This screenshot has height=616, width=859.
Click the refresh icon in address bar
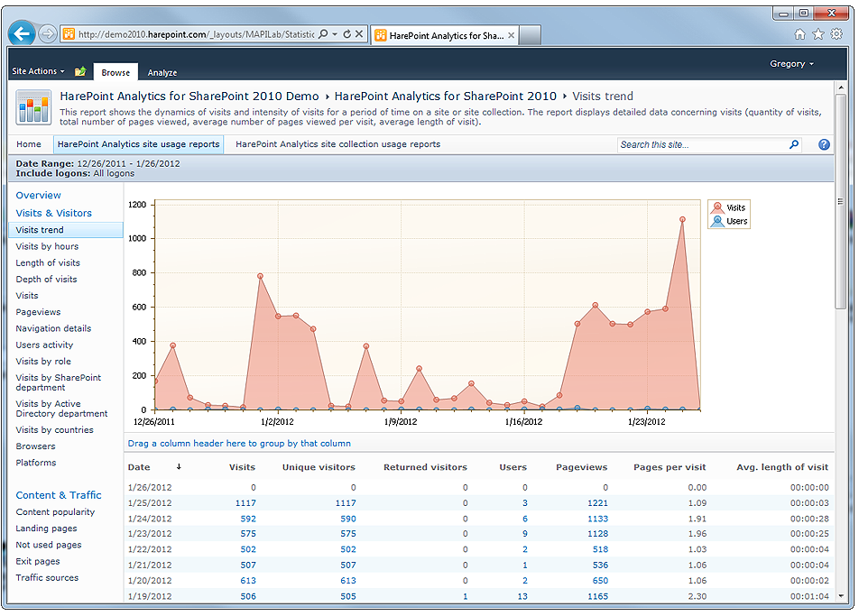(346, 34)
